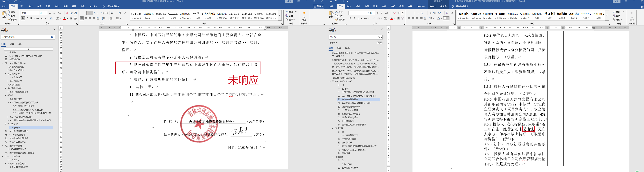The height and width of the screenshot is (172, 644).
Task: Click the Save icon in the left Word window
Action: 4,1
